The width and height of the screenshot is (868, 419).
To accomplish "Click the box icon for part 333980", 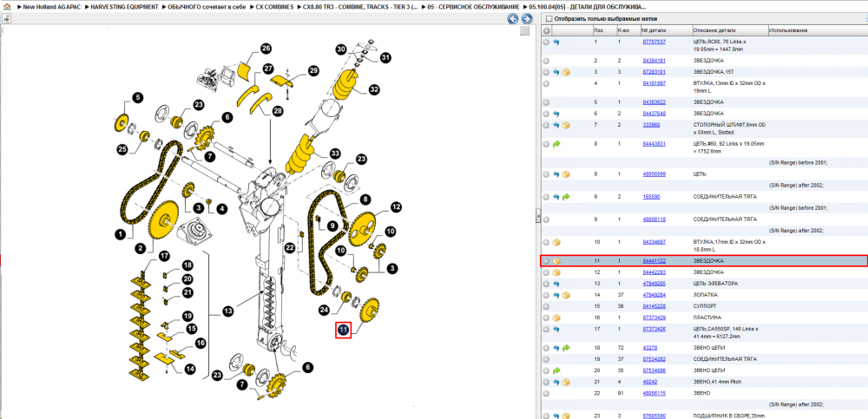I will pyautogui.click(x=566, y=125).
